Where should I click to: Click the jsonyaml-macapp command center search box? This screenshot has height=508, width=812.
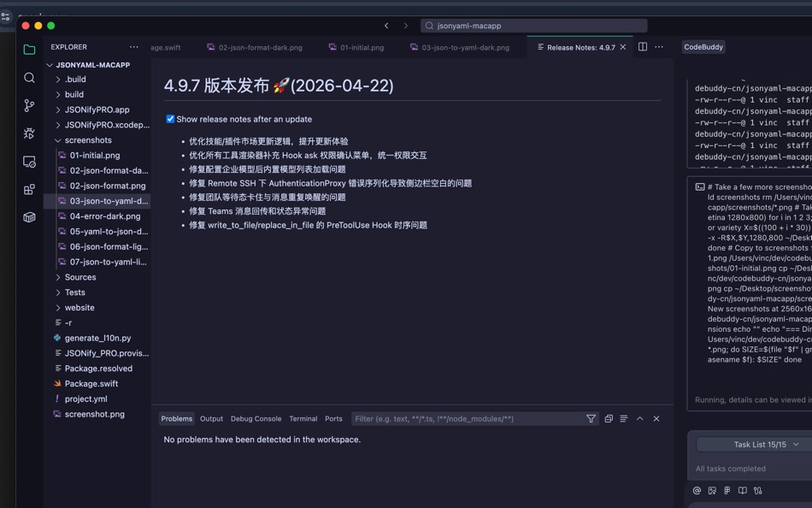[x=534, y=26]
